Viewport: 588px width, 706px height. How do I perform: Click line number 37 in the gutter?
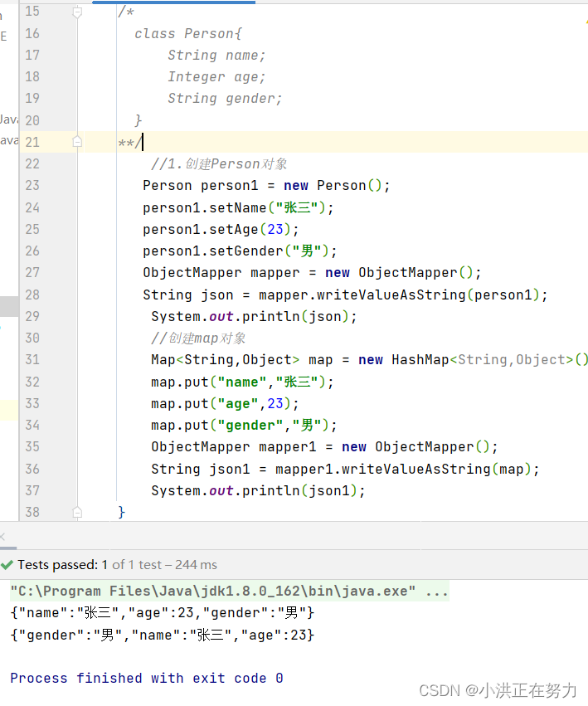point(32,490)
